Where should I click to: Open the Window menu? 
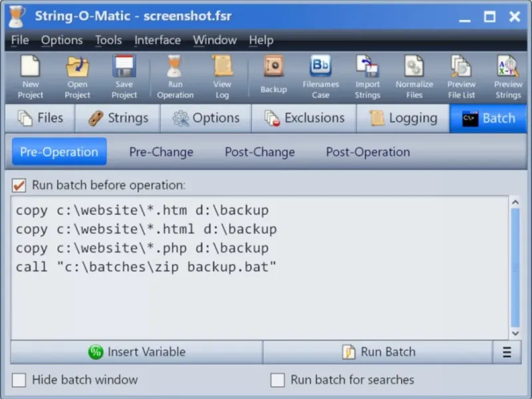tap(215, 40)
